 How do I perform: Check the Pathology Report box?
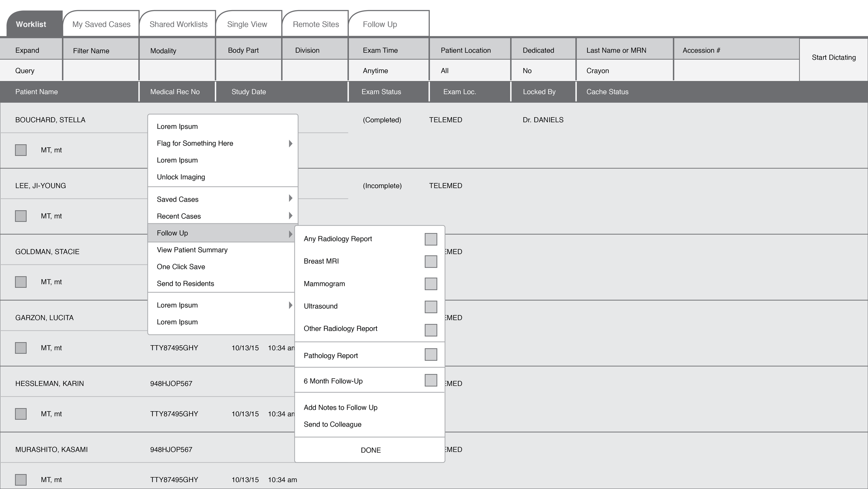click(431, 354)
